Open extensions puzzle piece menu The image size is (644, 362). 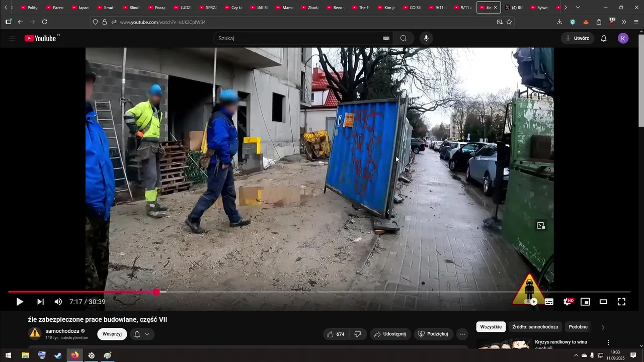599,22
